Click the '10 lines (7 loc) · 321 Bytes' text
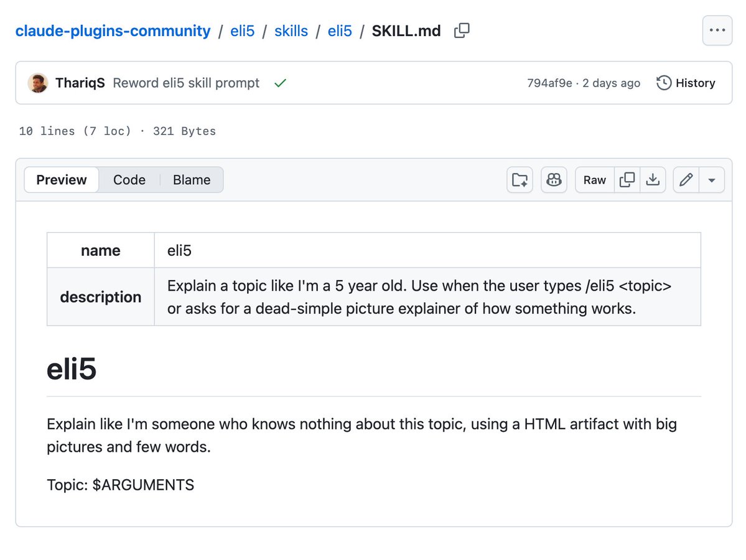Screen dimensions: 746x560 117,131
